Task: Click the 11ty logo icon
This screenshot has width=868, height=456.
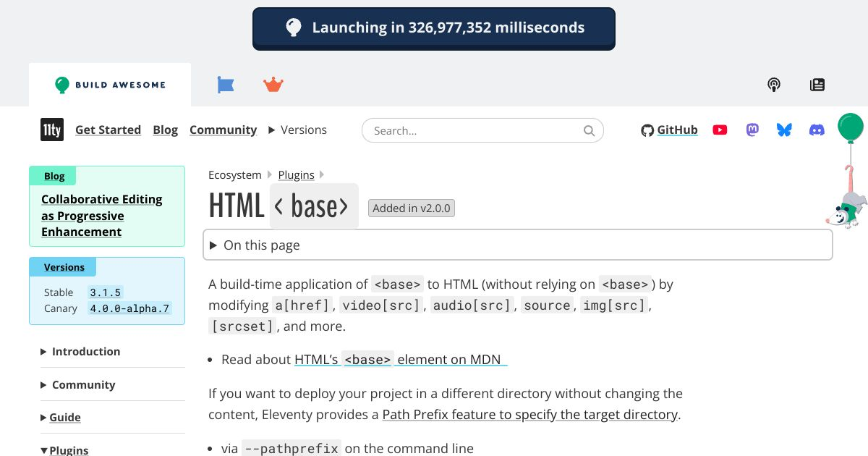Action: (52, 130)
